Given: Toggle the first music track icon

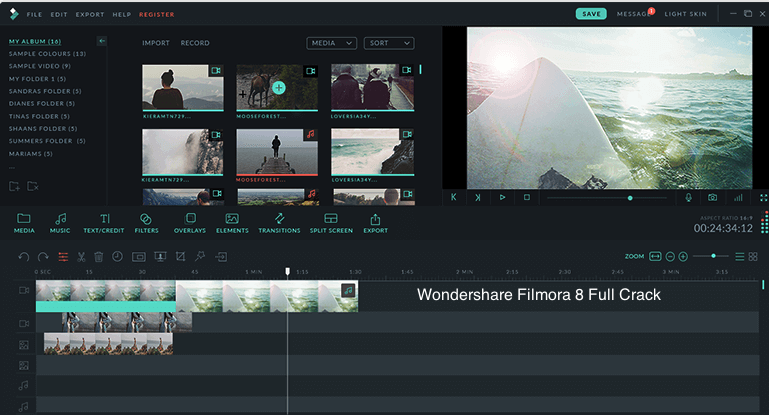Looking at the screenshot, I should 24,386.
